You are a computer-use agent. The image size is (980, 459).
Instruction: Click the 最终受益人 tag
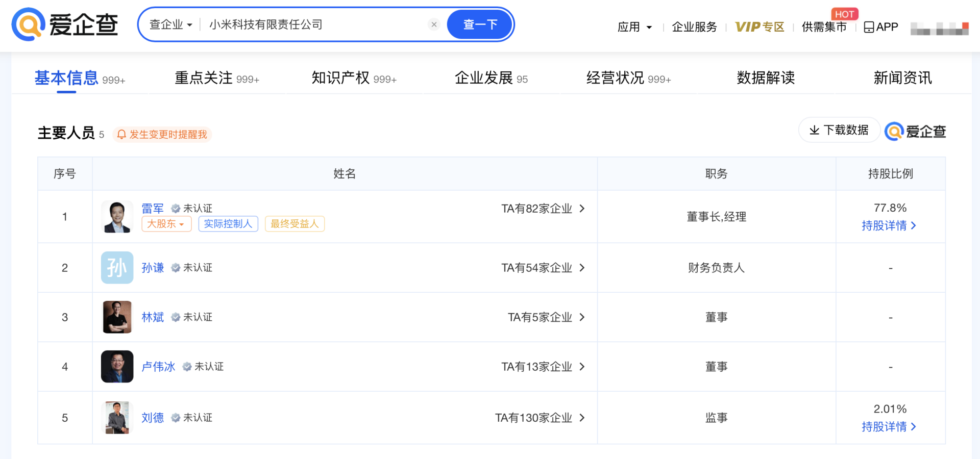click(295, 224)
